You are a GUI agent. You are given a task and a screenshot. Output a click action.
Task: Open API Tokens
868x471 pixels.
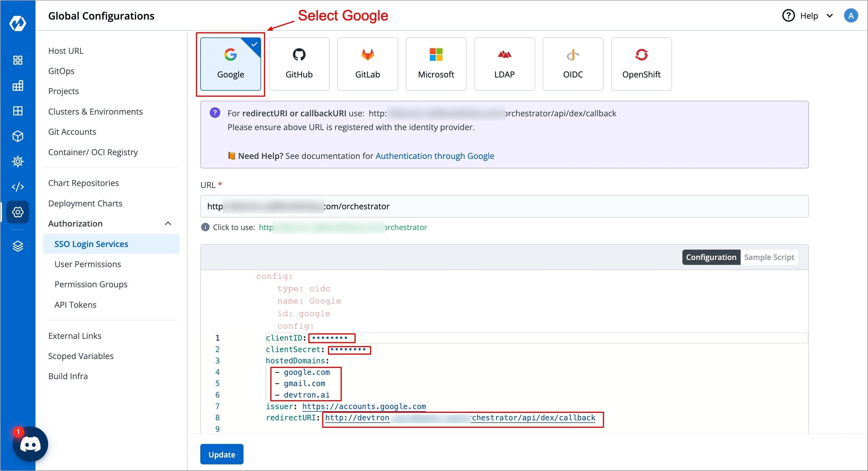click(x=75, y=305)
